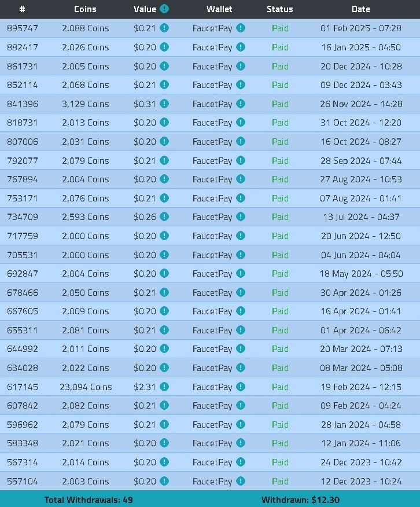Click wallet info icon for withdrawal 557104
The image size is (420, 507).
[x=240, y=481]
